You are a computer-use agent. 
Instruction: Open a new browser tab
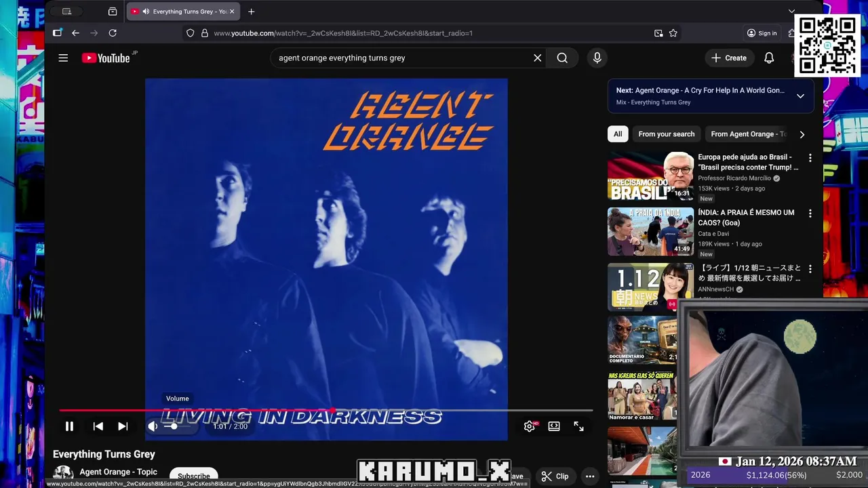(252, 12)
